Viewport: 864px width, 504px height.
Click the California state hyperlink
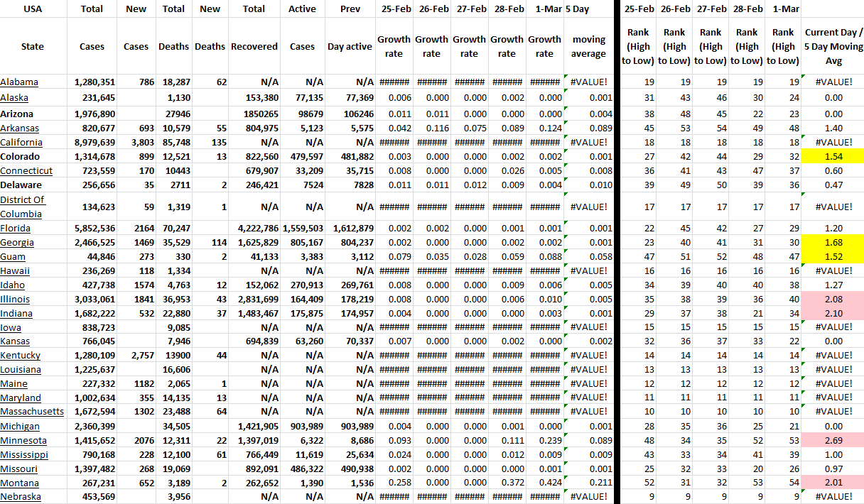[21, 143]
